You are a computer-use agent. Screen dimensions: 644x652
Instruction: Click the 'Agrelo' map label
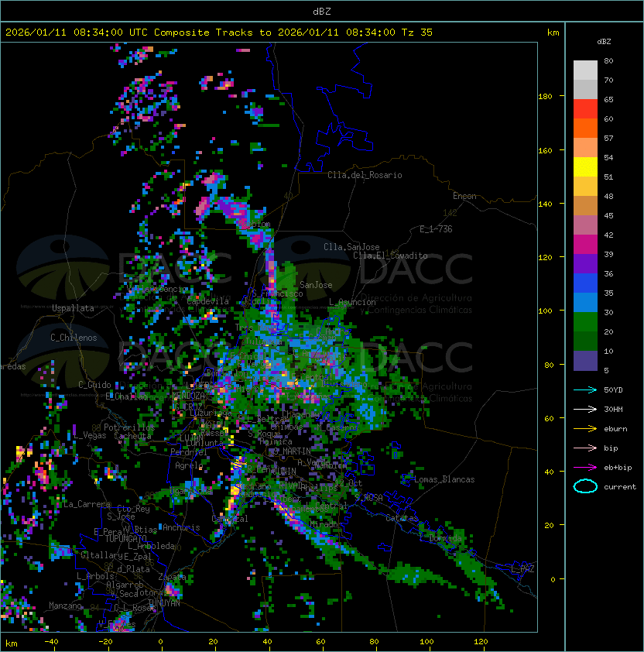(189, 465)
